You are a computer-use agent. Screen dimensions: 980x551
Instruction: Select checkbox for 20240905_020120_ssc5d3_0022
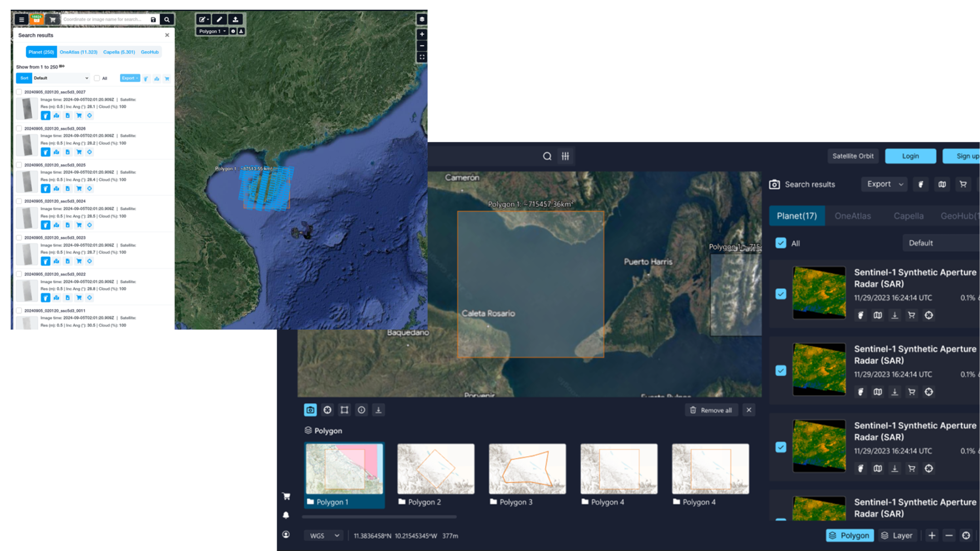19,274
